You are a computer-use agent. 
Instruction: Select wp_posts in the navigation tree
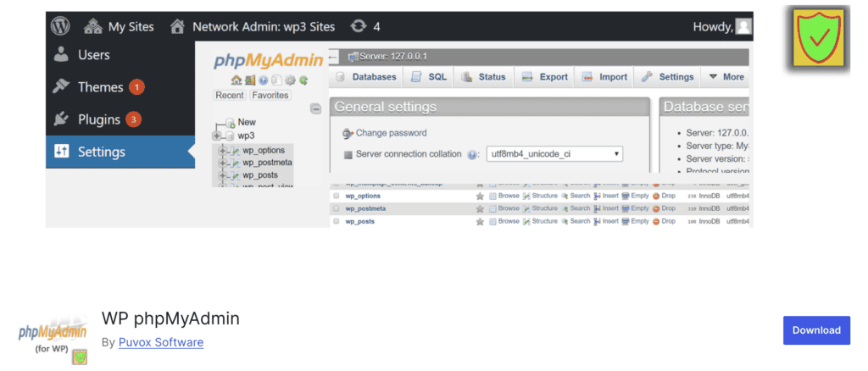click(x=260, y=175)
